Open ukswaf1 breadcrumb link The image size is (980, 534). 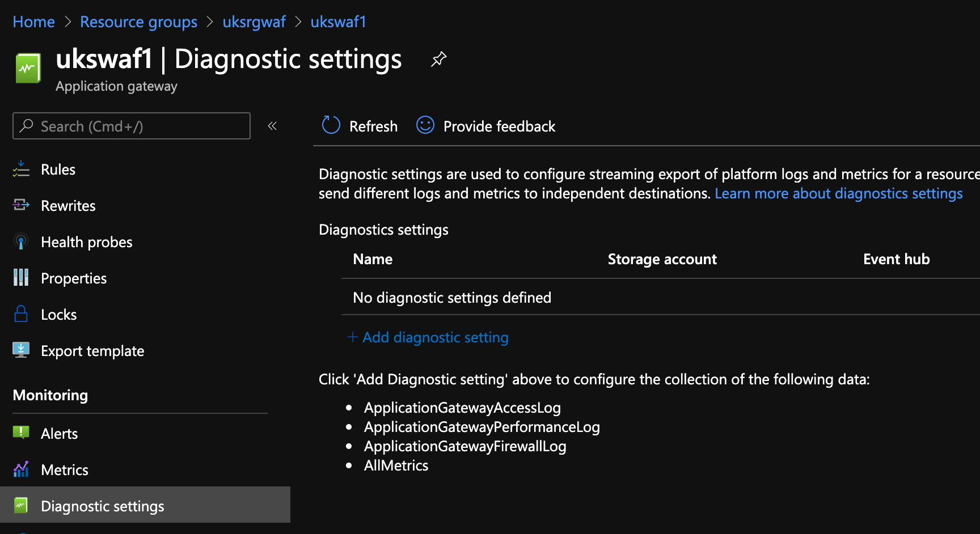click(338, 22)
